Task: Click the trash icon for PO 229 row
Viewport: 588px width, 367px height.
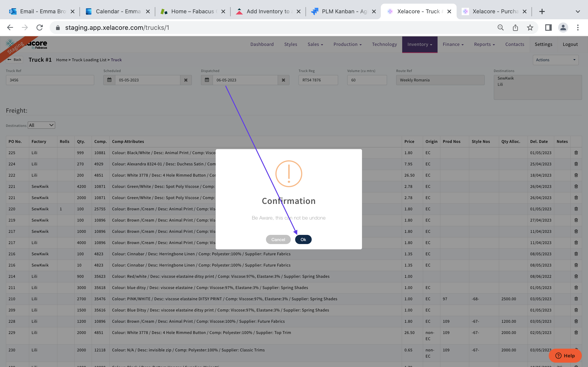Action: click(576, 333)
